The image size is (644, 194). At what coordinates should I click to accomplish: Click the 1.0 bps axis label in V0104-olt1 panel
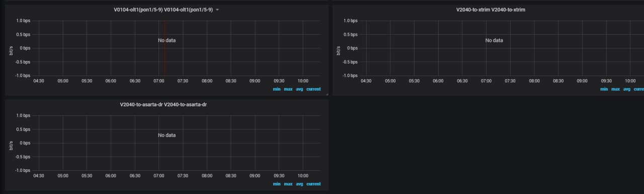[24, 21]
